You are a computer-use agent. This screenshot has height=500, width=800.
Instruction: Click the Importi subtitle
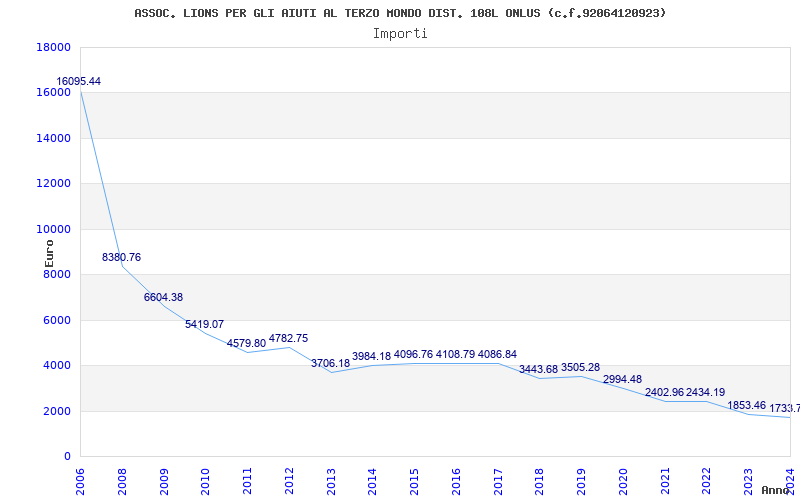[400, 34]
